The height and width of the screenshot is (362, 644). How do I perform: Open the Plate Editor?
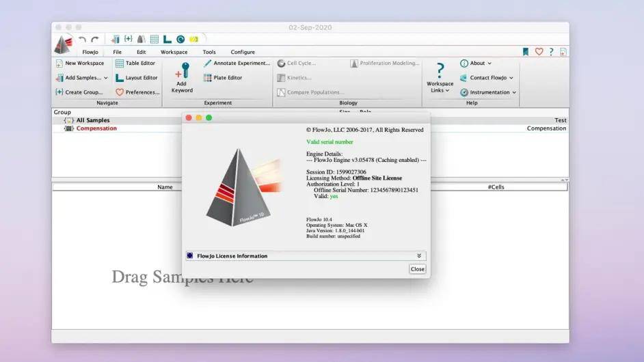pos(223,78)
